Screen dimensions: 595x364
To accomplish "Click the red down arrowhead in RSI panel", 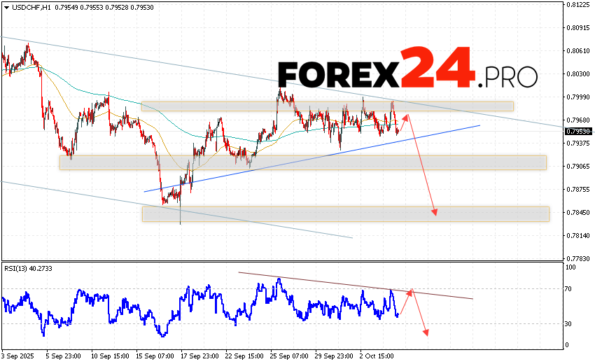I will (424, 331).
